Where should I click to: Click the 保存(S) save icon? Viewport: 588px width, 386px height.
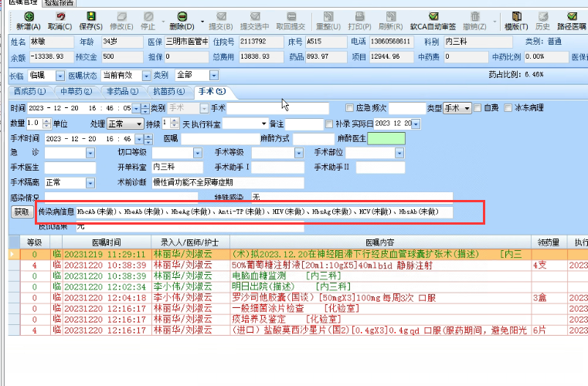click(x=91, y=16)
